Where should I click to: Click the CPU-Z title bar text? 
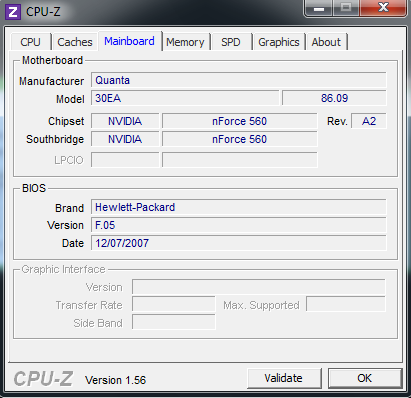pos(43,12)
